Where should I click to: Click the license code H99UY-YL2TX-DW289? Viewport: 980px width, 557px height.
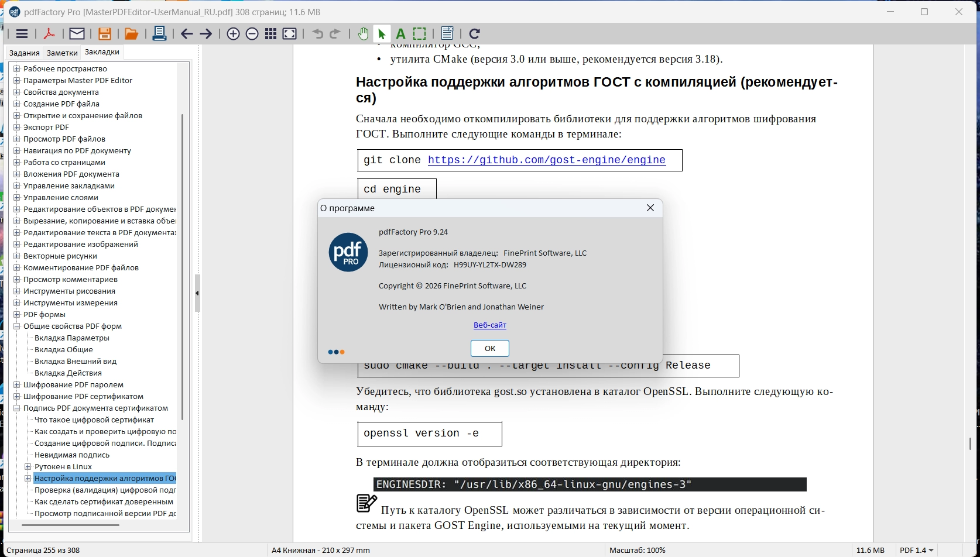490,265
